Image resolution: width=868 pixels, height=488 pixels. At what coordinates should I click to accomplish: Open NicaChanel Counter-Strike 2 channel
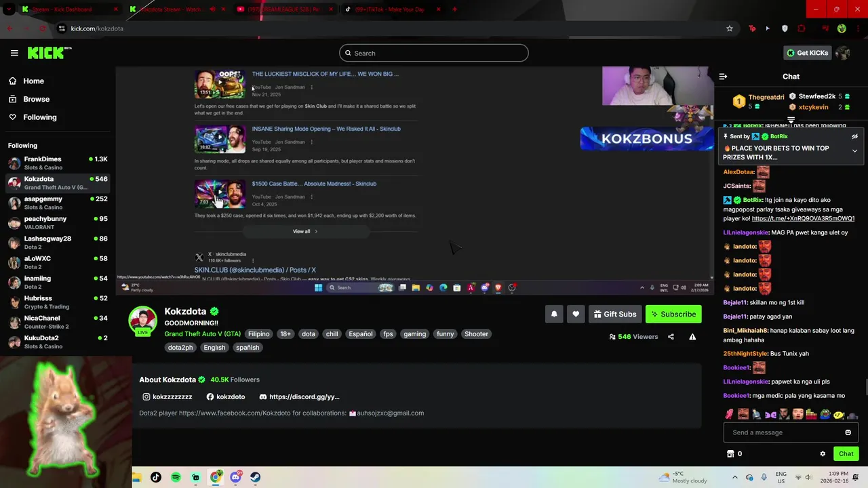(58, 322)
